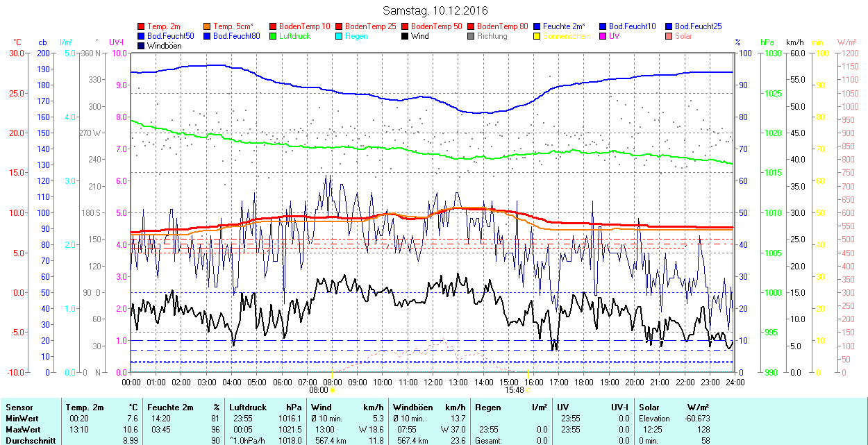Click the BodenTemp 10 legend label

pos(304,26)
